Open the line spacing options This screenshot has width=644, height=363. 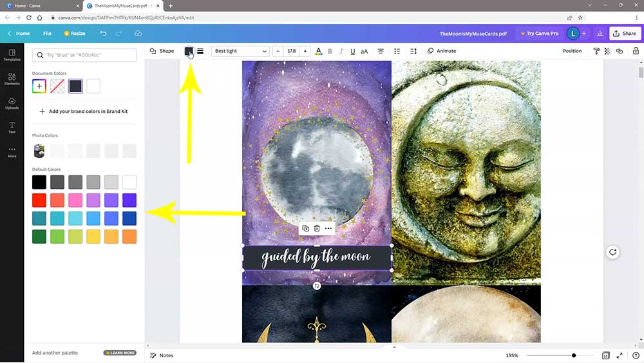pos(413,51)
